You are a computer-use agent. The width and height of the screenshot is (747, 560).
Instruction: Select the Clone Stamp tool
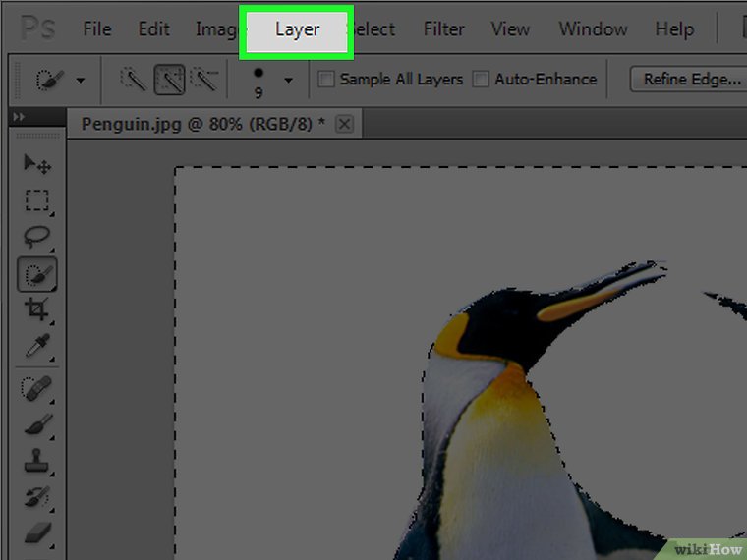(x=37, y=461)
